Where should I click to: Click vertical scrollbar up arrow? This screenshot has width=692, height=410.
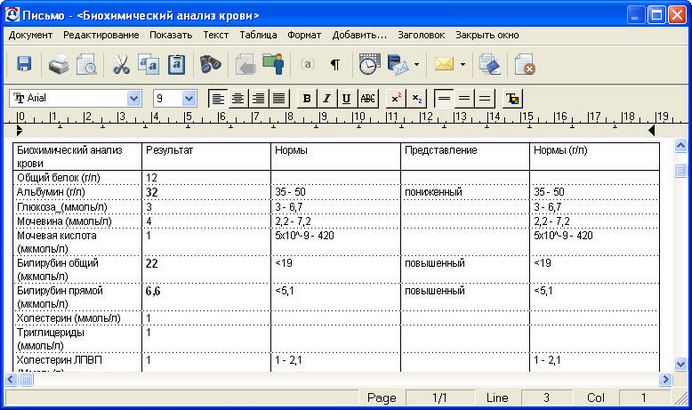pyautogui.click(x=681, y=145)
